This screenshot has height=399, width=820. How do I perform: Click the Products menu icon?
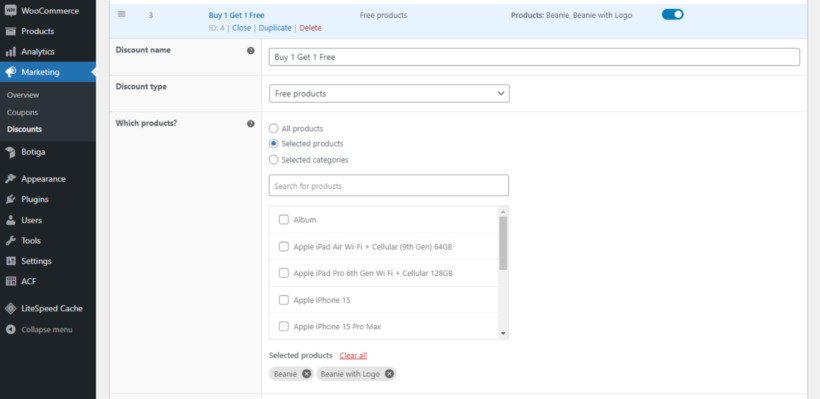tap(10, 31)
